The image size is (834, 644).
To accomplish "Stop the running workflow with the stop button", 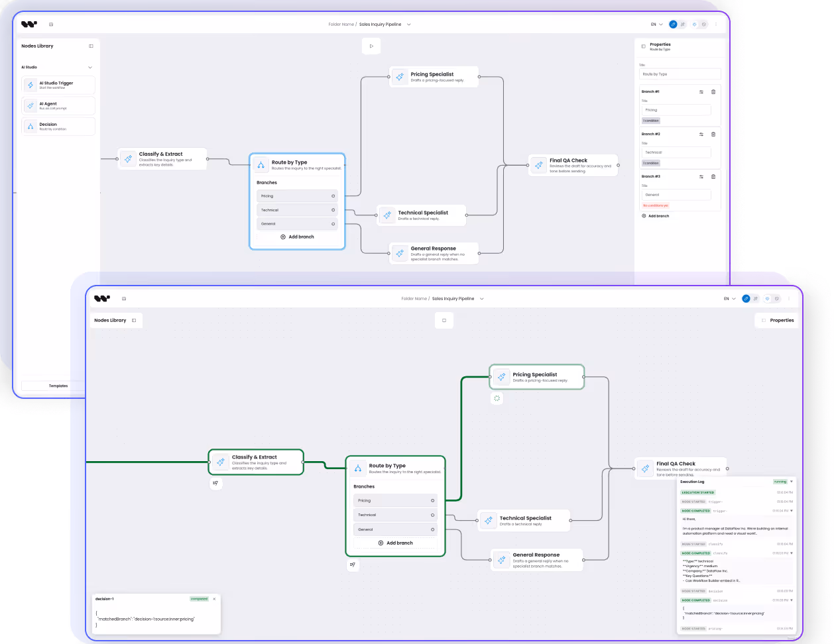I will [x=444, y=320].
